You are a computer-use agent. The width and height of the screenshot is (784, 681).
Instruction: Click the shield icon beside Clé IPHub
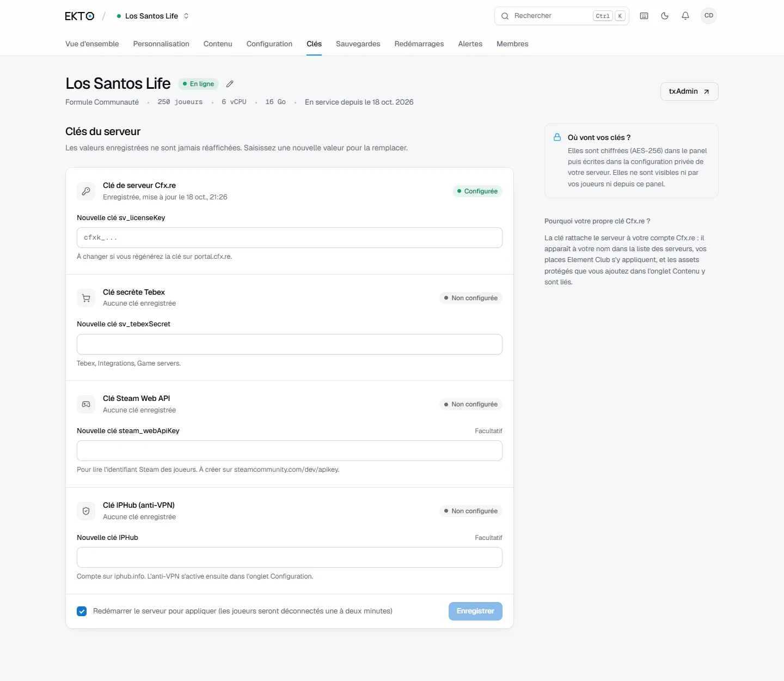click(x=86, y=511)
